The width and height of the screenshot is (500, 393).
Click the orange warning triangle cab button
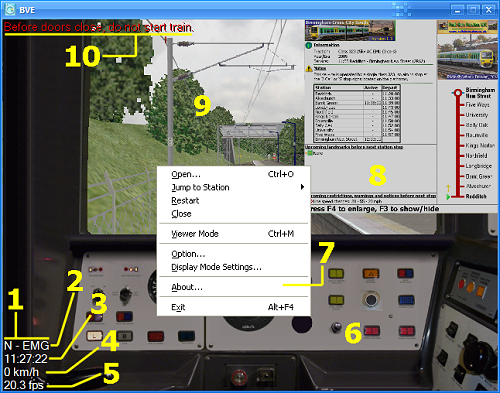click(x=371, y=274)
